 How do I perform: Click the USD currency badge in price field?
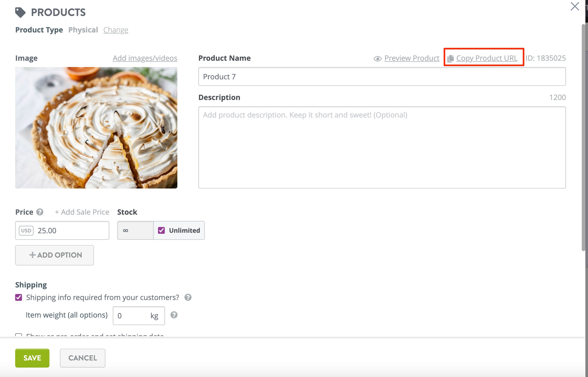(x=26, y=230)
